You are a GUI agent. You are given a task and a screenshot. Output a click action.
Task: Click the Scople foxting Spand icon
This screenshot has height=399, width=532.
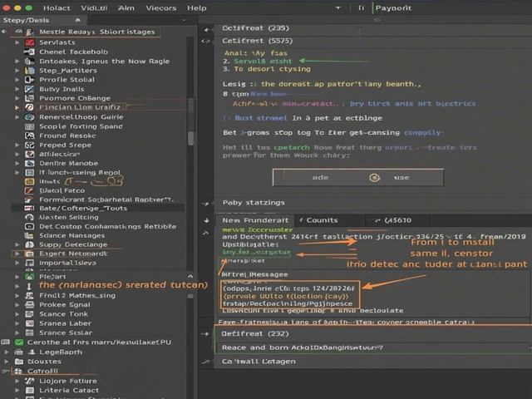[x=30, y=126]
